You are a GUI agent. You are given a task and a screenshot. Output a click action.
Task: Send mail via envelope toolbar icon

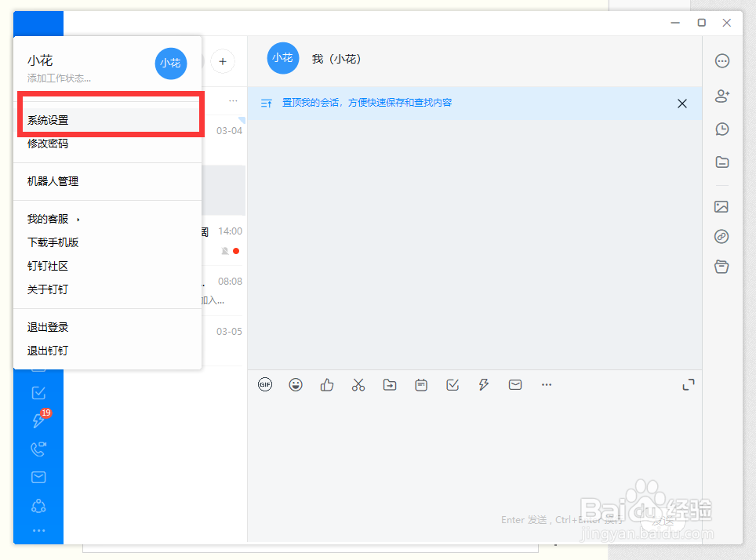pyautogui.click(x=515, y=384)
